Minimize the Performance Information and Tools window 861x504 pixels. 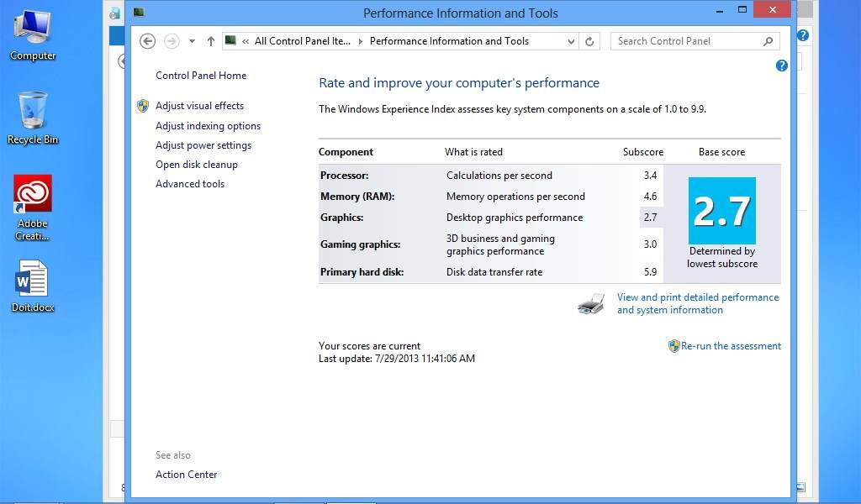pos(720,10)
